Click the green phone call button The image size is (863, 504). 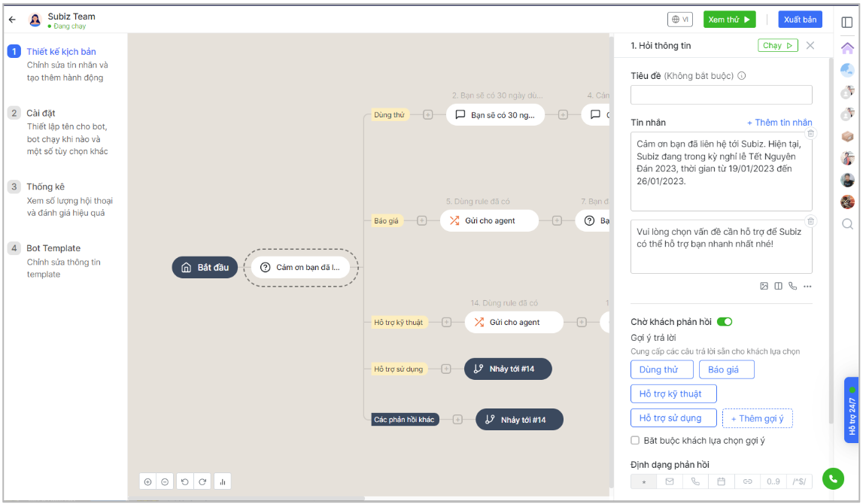coord(833,478)
